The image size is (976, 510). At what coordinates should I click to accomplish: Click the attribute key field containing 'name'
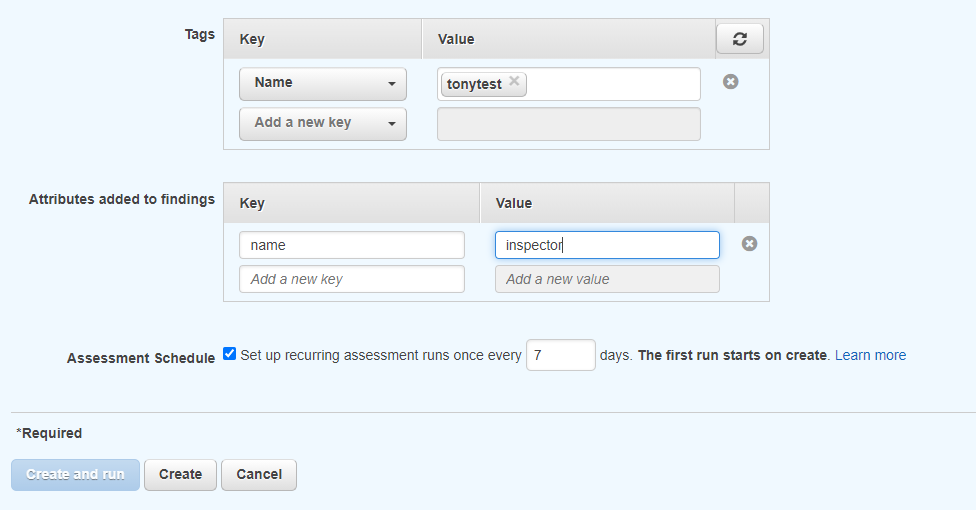(352, 245)
